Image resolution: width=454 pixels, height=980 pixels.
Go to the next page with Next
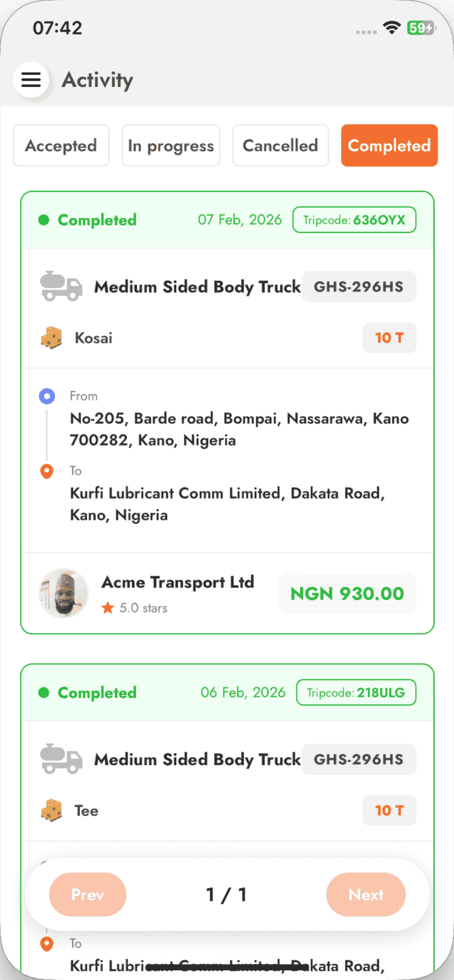pos(366,894)
